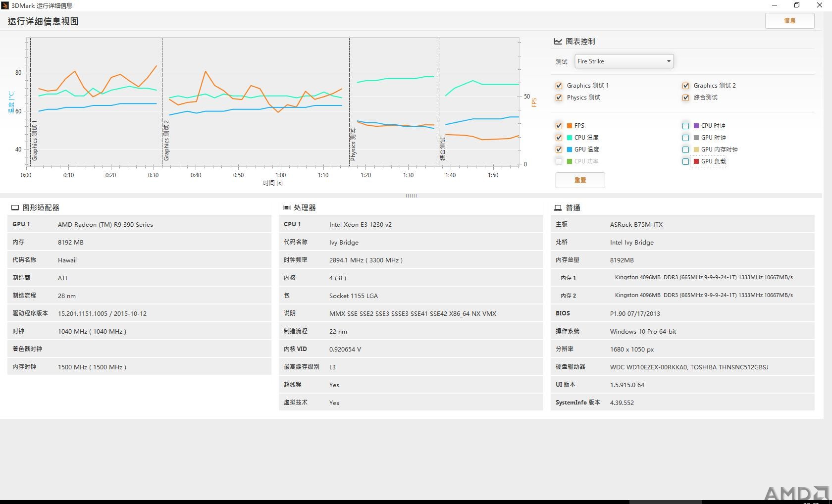Click the 重置 reset button
832x504 pixels.
click(580, 180)
